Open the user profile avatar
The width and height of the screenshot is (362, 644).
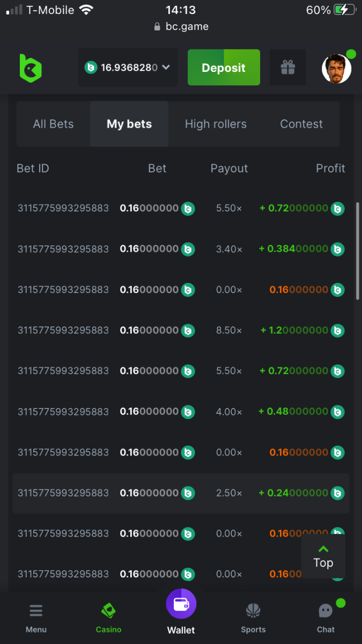pos(337,68)
